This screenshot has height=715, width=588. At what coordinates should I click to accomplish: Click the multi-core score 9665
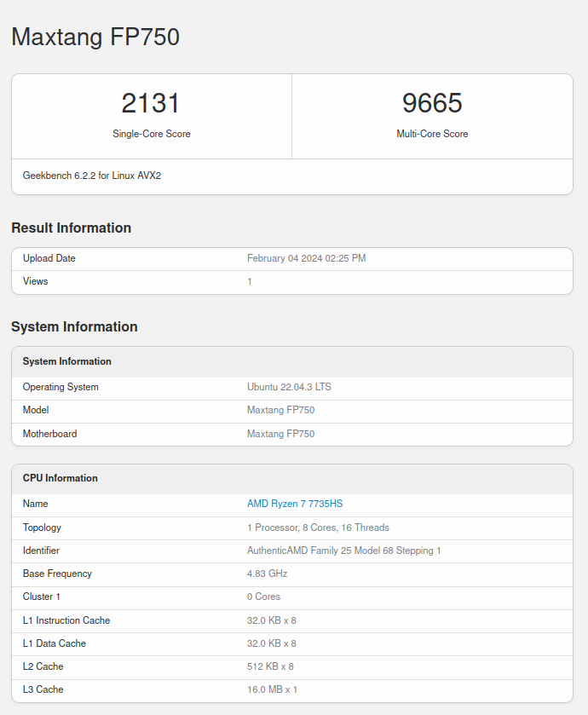tap(432, 103)
